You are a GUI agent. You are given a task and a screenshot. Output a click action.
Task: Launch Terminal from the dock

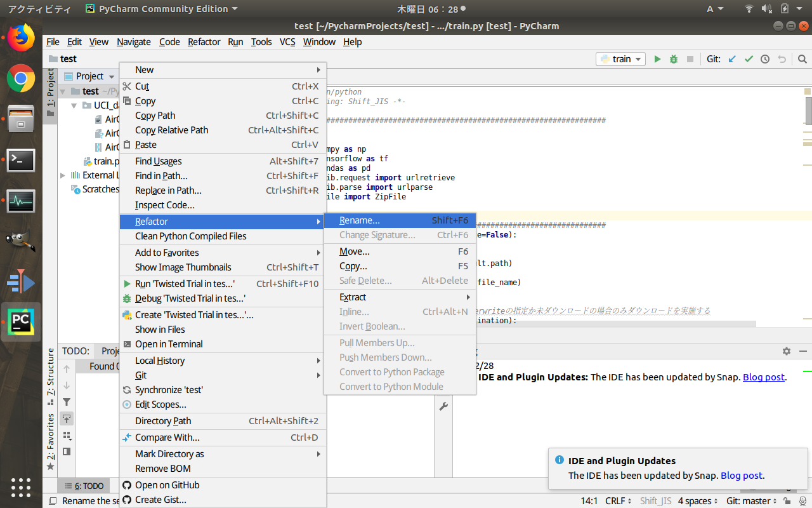(x=21, y=160)
